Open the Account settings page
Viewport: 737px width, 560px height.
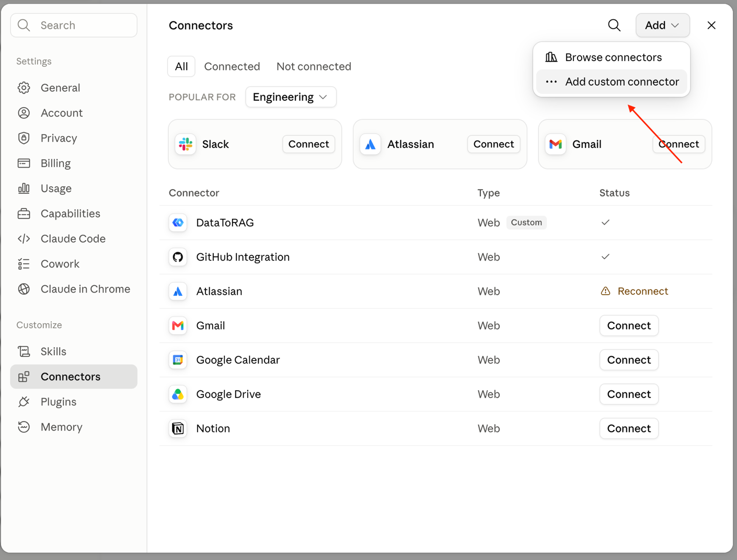pyautogui.click(x=74, y=113)
